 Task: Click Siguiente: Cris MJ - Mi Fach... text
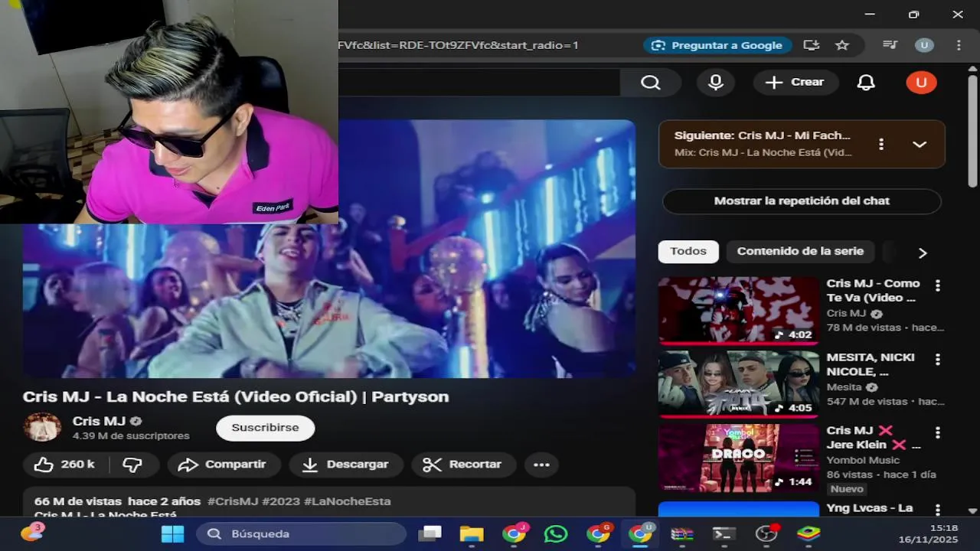[x=762, y=135]
